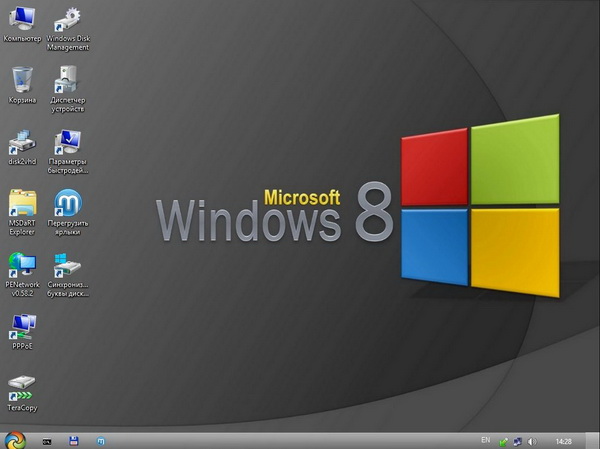The height and width of the screenshot is (449, 600).
Task: Switch the EN language indicator
Action: click(x=485, y=440)
